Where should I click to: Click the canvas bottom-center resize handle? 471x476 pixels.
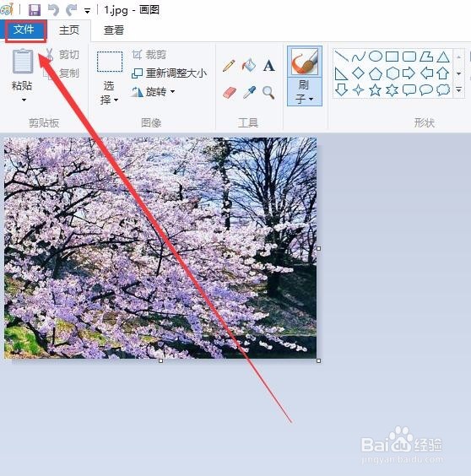pyautogui.click(x=160, y=360)
